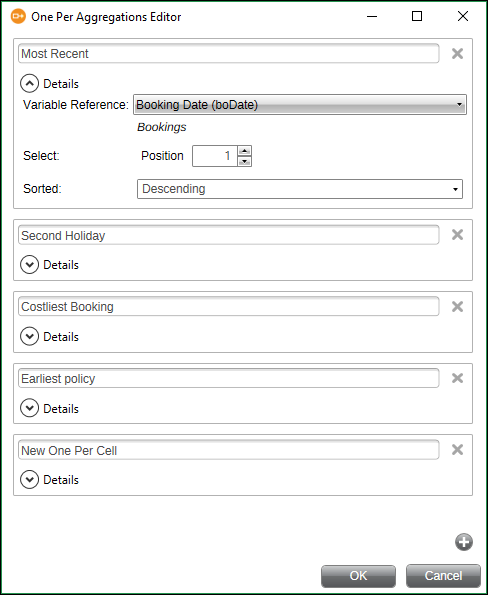Image resolution: width=488 pixels, height=595 pixels.
Task: Collapse Most Recent details section
Action: (x=30, y=83)
